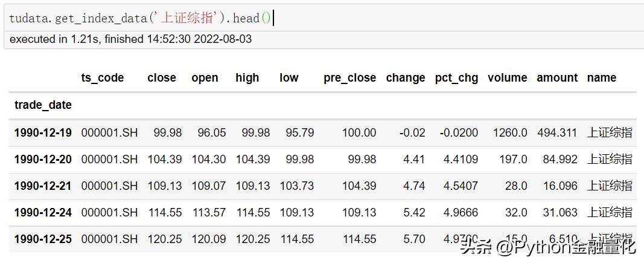Click the 1990-12-20 row index
644x263 pixels.
[x=43, y=159]
